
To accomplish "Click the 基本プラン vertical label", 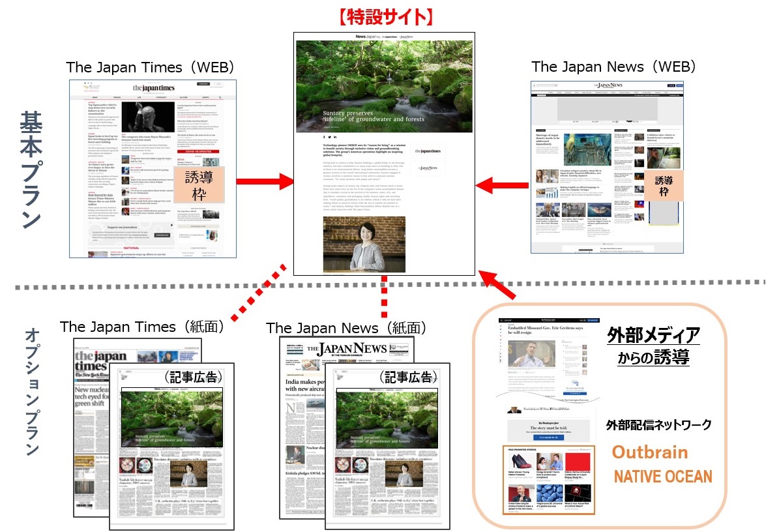I will (31, 170).
